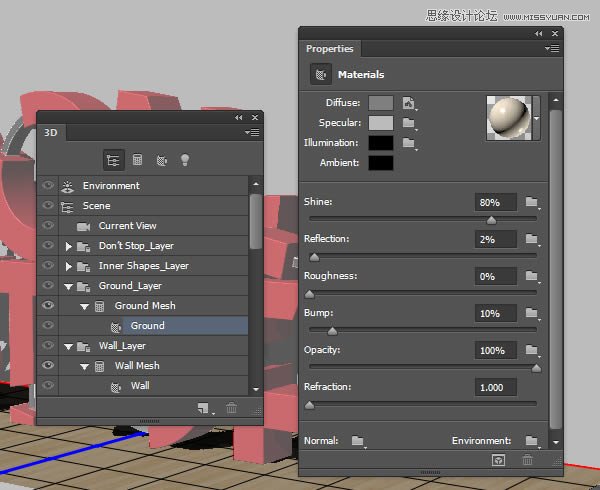
Task: Open the Diffuse texture file menu
Action: tap(409, 103)
